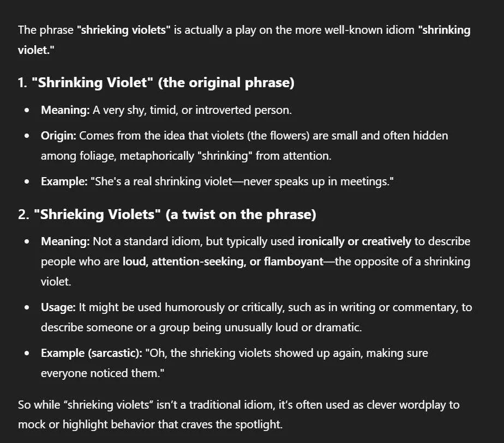
Task: Click the bold "Origin:" label
Action: (x=58, y=136)
